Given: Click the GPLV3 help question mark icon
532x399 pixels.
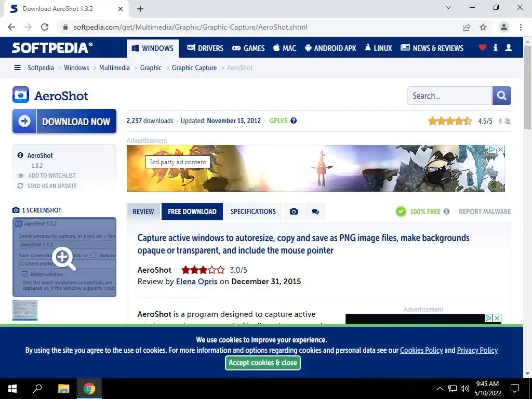Looking at the screenshot, I should click(x=294, y=121).
